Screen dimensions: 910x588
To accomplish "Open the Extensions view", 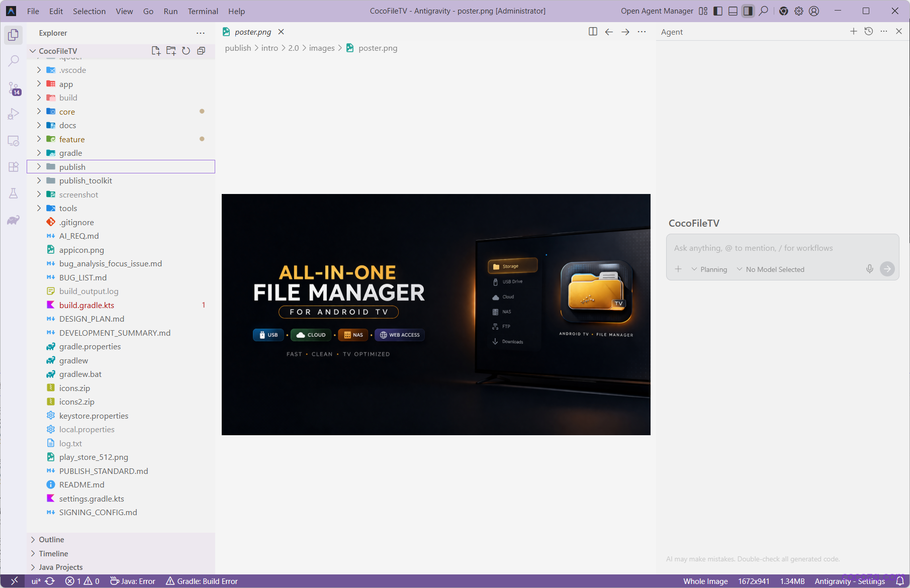I will pos(14,167).
